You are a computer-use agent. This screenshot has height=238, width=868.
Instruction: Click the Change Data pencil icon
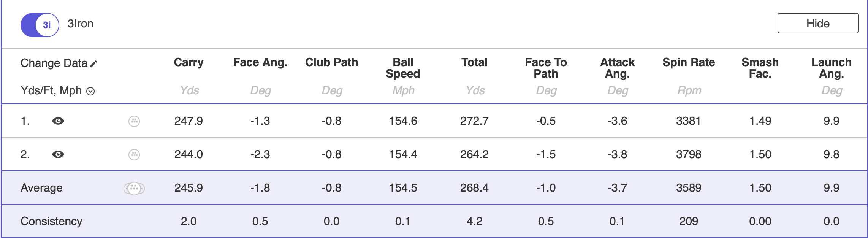pyautogui.click(x=94, y=63)
